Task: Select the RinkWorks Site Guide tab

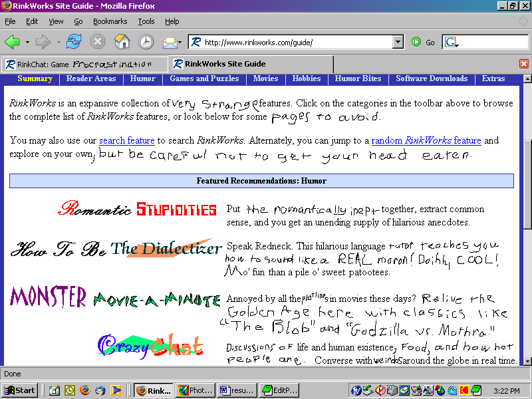Action: 251,64
